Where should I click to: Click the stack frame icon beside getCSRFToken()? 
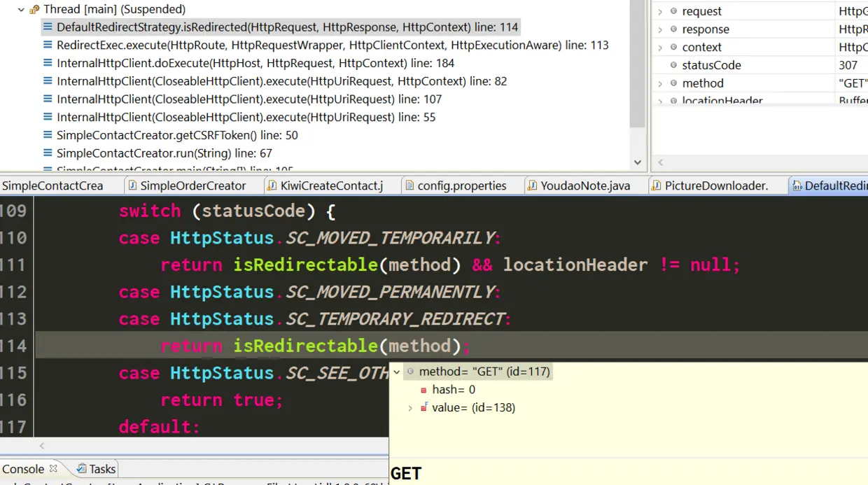pos(48,135)
